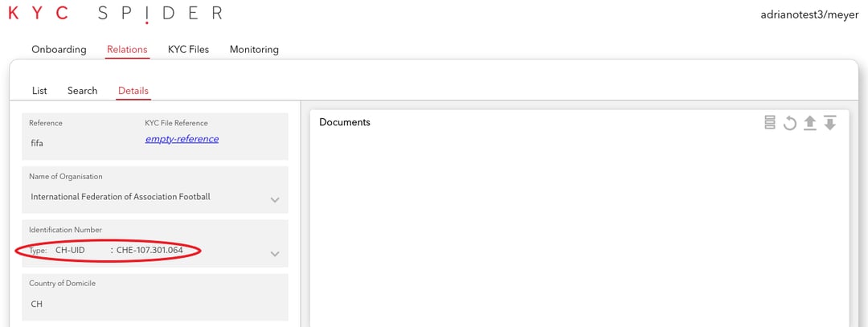868x327 pixels.
Task: Expand the Identification Number field
Action: (275, 254)
